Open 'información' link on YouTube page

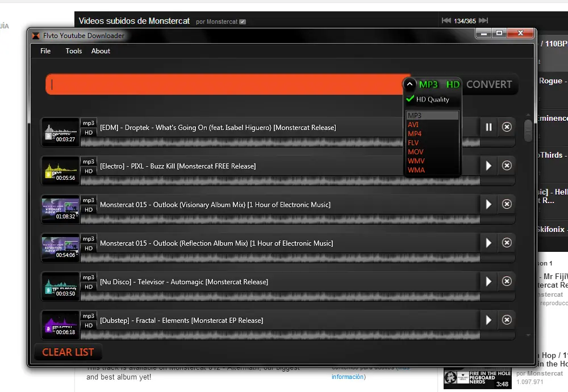pos(348,377)
